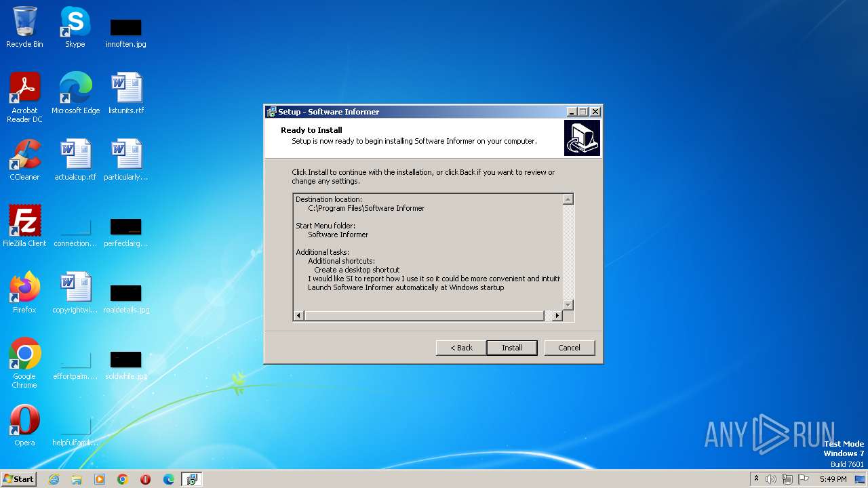Click Edge icon in the taskbar
Screen dimensions: 868x488
(169, 479)
